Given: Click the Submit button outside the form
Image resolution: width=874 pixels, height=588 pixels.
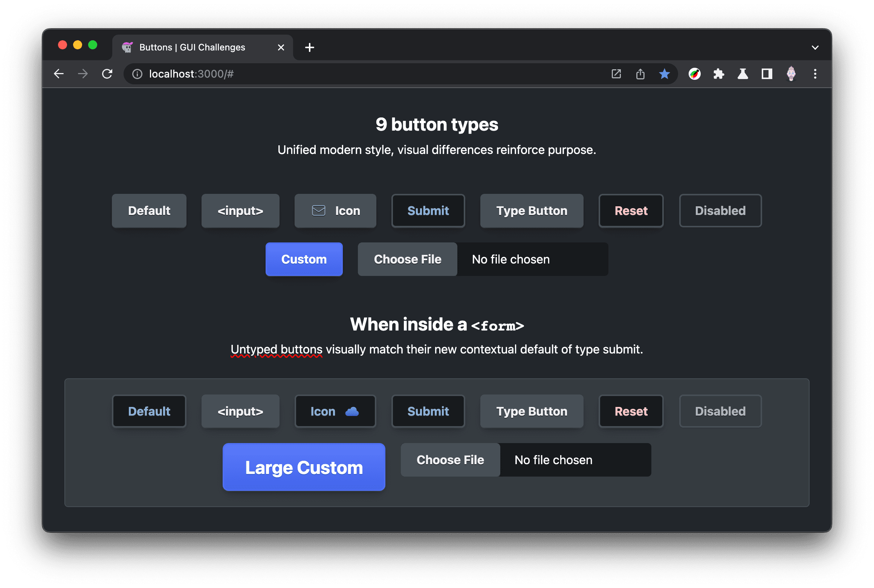Looking at the screenshot, I should point(428,211).
